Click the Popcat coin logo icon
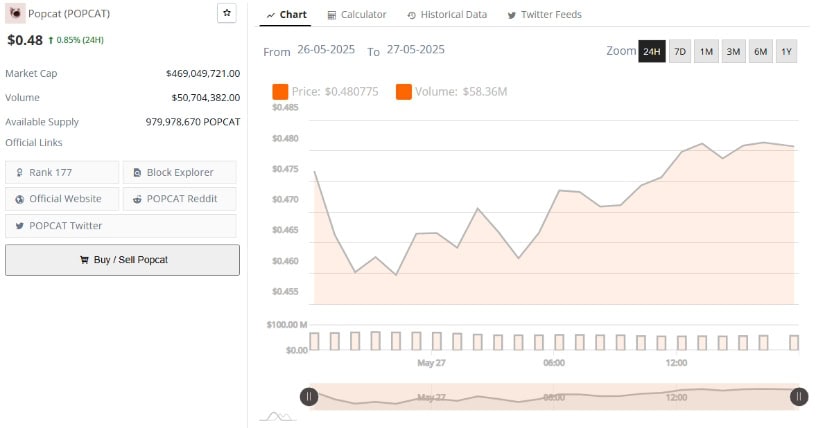825x428 pixels. (x=15, y=13)
